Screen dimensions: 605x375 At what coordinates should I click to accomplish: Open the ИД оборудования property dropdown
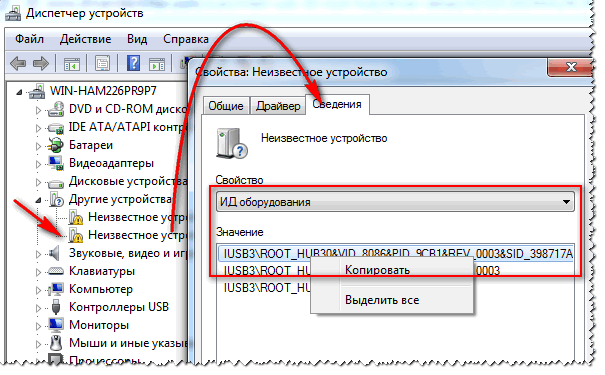pyautogui.click(x=566, y=202)
